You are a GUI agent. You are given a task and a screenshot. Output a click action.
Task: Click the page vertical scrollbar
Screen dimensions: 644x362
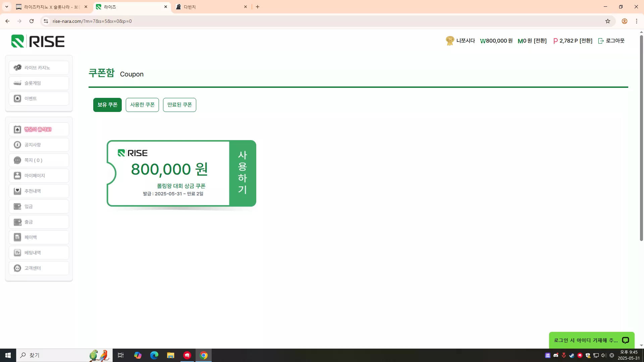[641, 137]
